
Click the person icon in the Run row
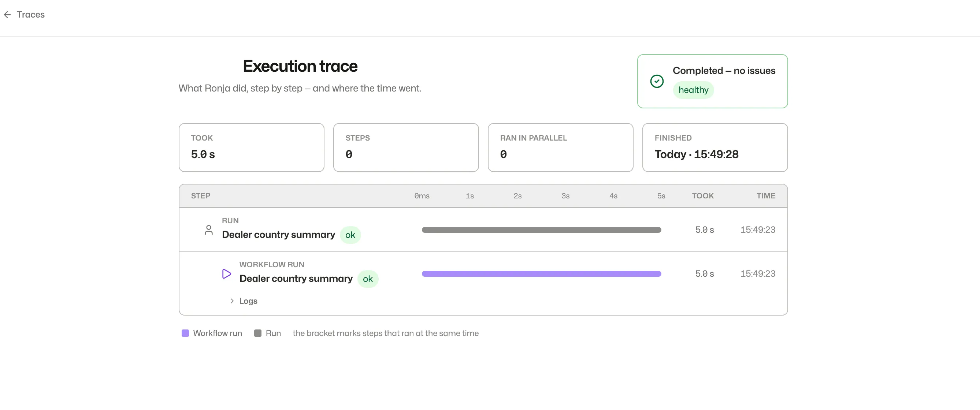(x=208, y=230)
